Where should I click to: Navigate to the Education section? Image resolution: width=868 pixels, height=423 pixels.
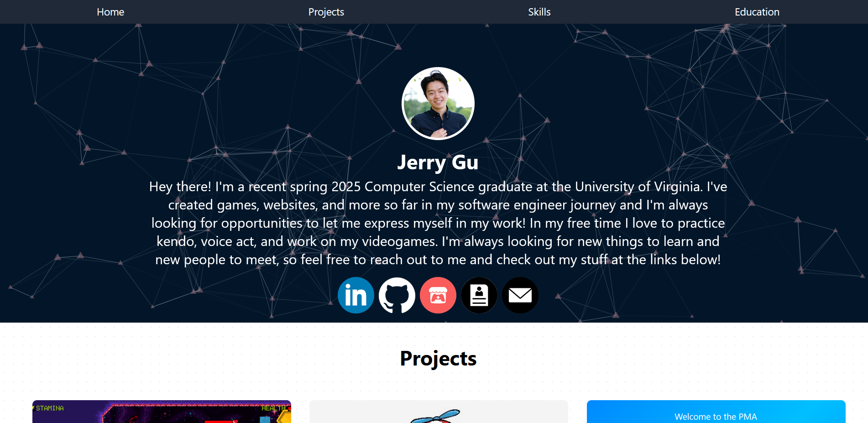pyautogui.click(x=757, y=12)
